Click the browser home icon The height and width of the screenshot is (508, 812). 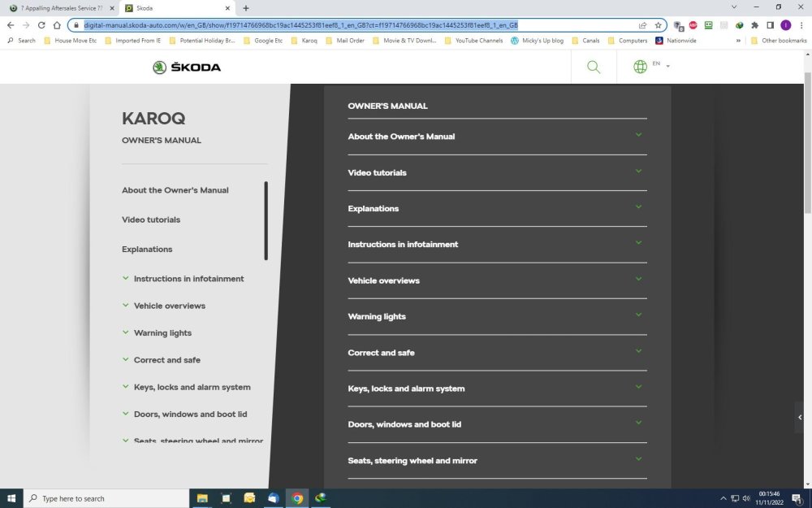(57, 25)
